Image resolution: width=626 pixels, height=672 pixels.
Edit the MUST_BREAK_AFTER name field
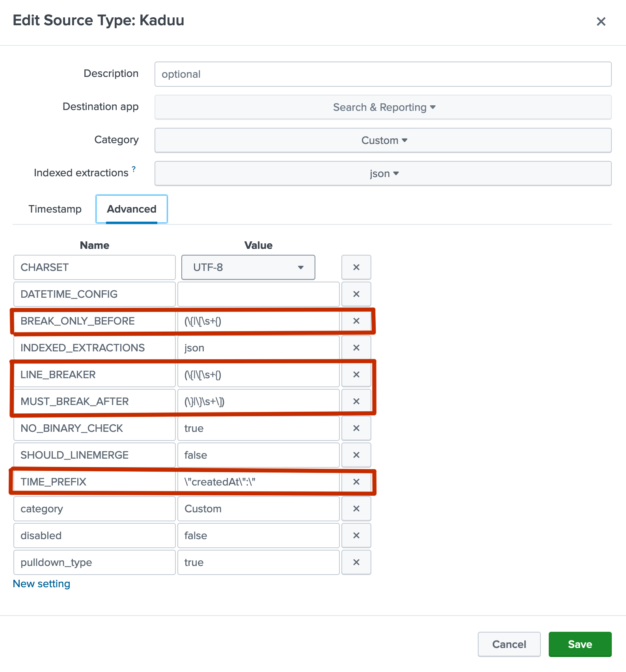95,401
